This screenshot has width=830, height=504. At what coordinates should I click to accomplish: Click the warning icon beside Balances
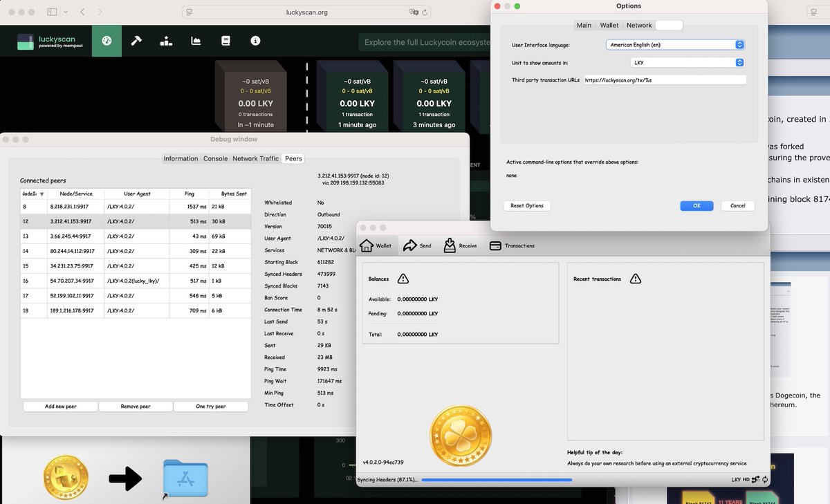[403, 279]
